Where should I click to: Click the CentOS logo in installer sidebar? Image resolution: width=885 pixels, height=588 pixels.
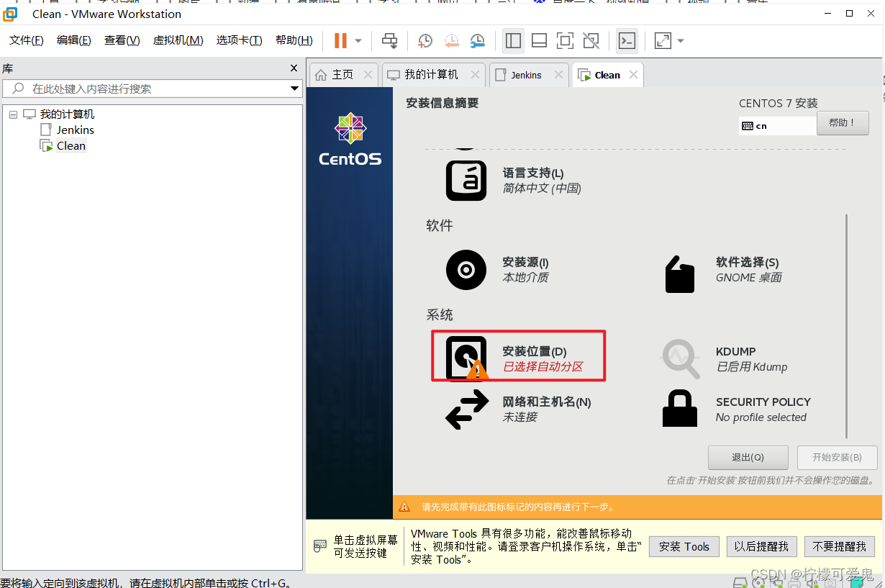(350, 139)
